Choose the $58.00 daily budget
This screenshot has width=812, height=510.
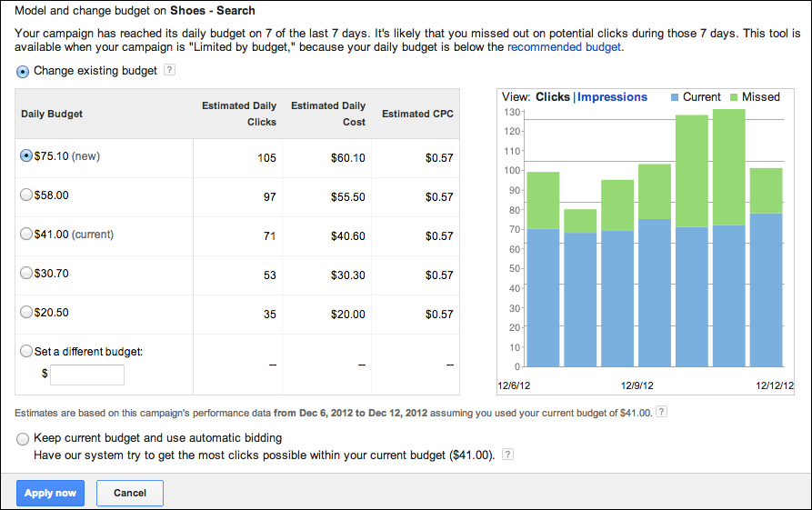26,195
